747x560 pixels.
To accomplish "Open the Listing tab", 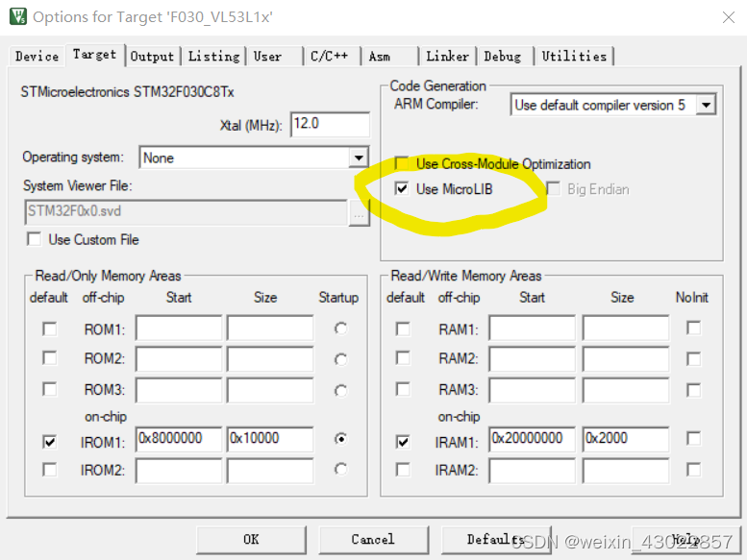I will (213, 56).
